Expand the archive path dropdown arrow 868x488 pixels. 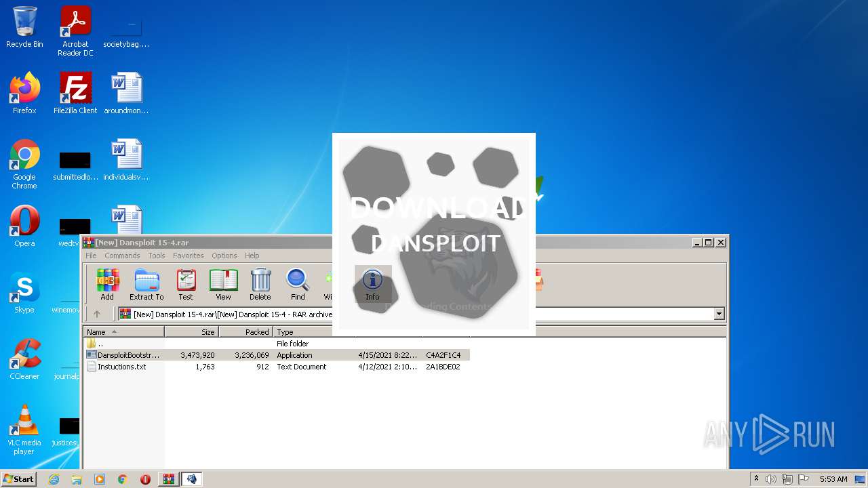(x=719, y=314)
